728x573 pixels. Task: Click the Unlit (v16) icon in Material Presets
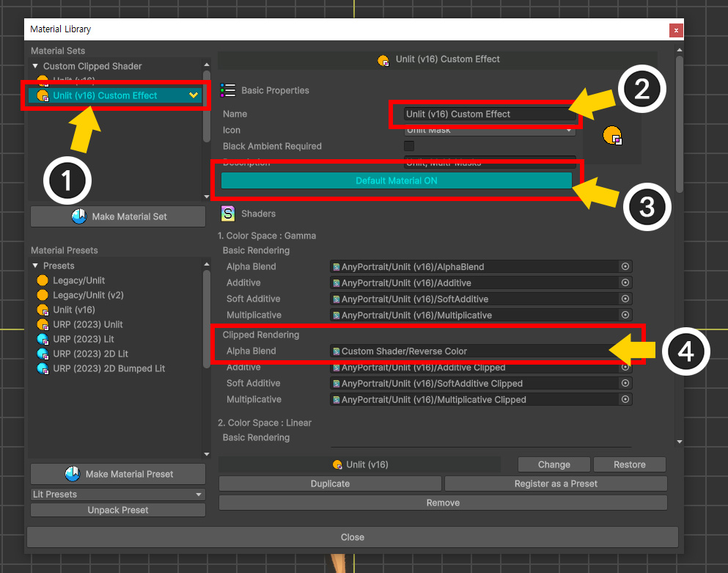pos(43,310)
